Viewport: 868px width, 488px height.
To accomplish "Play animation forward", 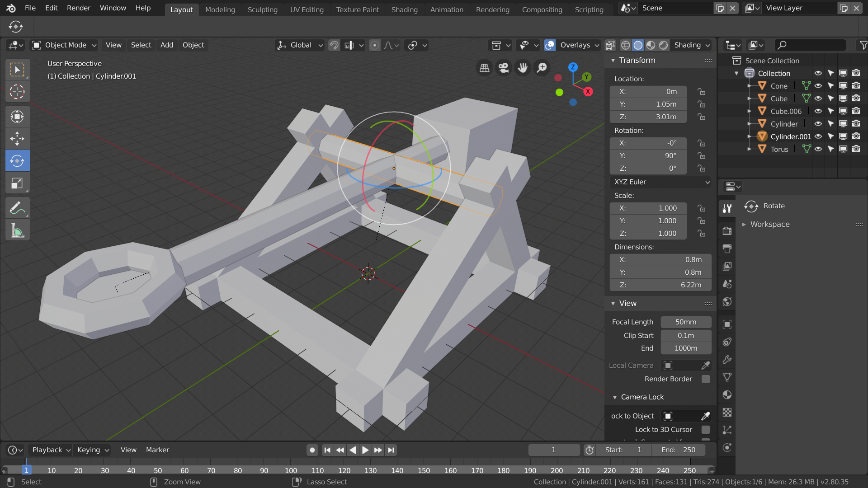I will coord(365,450).
